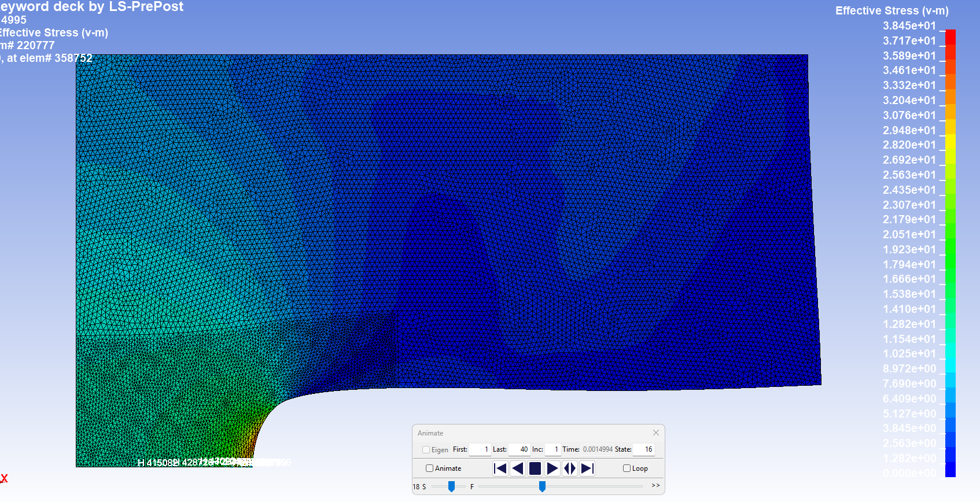Screen dimensions: 980x502
Task: Jump to first animation state
Action: click(500, 468)
